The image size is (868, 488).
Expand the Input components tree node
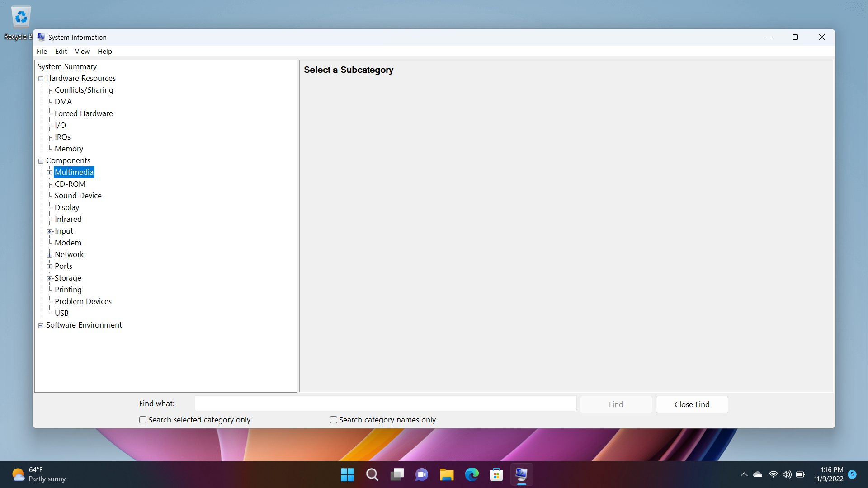(49, 231)
